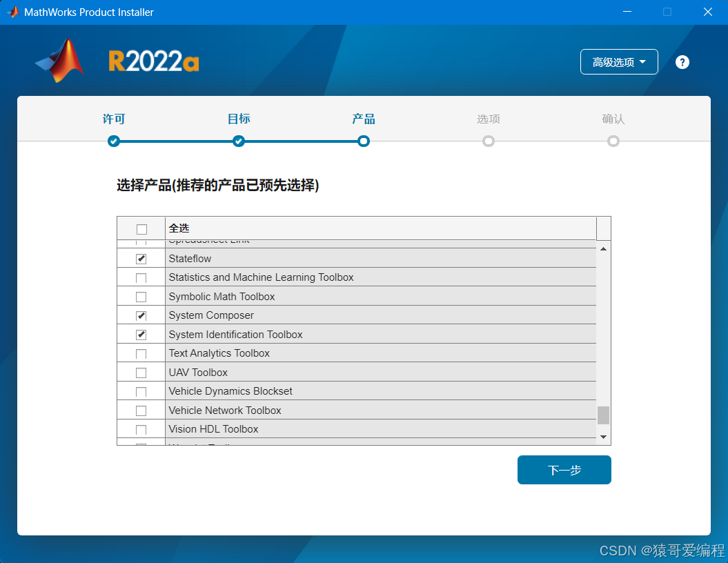
Task: Check the Vehicle Dynamics Blockset checkbox
Action: coord(141,392)
